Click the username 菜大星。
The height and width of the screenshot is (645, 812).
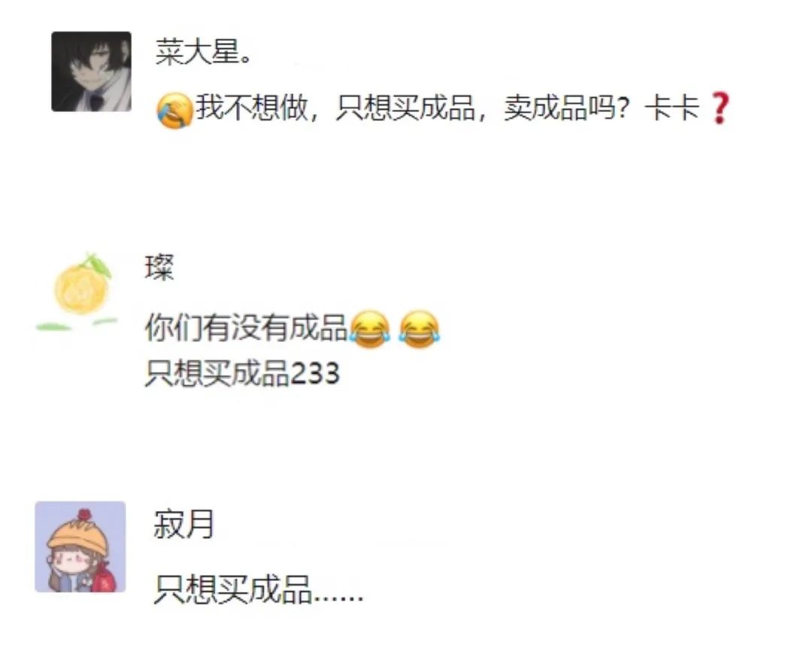pos(204,53)
